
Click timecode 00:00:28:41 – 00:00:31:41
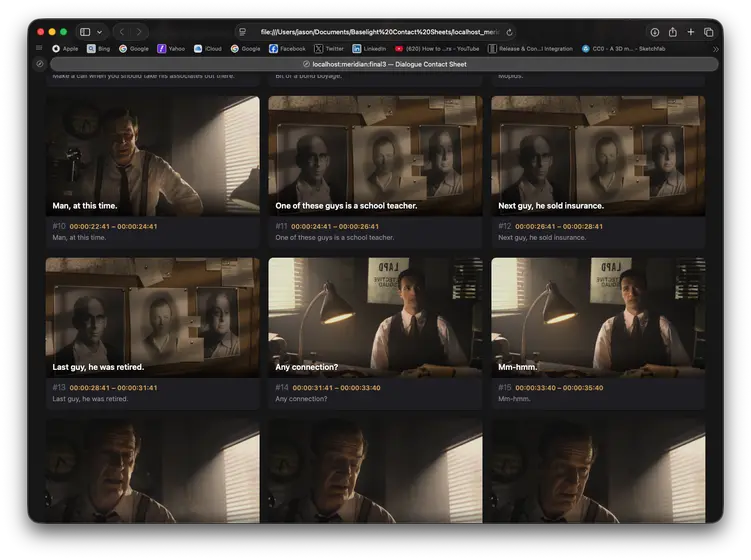[x=113, y=388]
